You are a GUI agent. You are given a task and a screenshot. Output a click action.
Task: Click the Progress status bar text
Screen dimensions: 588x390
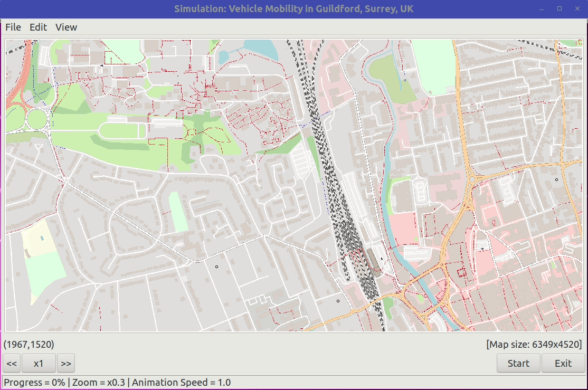(x=117, y=383)
